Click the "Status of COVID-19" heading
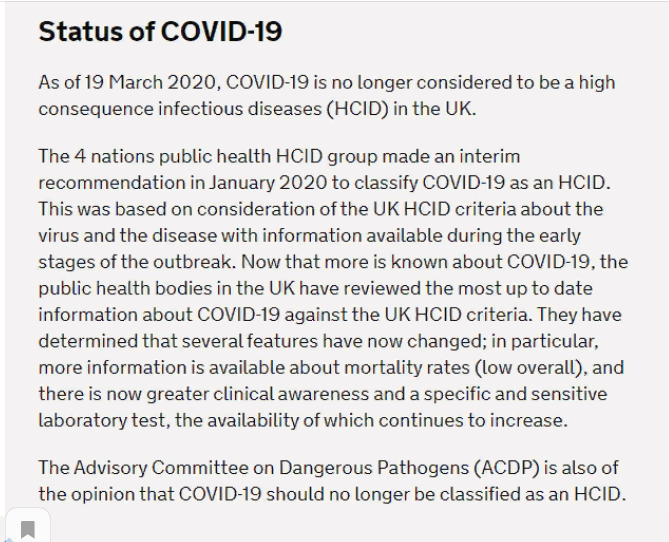Screen dimensions: 669x542 (160, 31)
